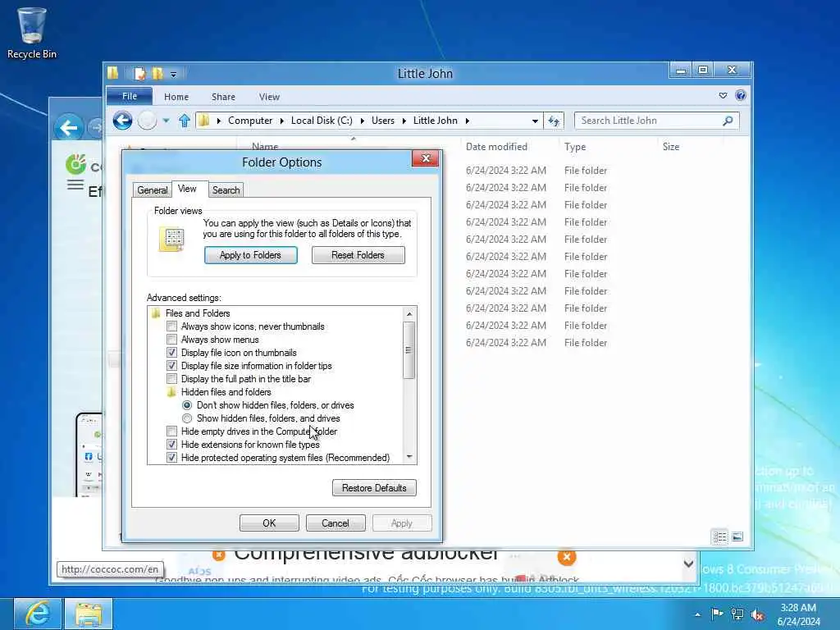The image size is (840, 630).
Task: Click Advanced settings scrollbar thumb
Action: pyautogui.click(x=409, y=349)
